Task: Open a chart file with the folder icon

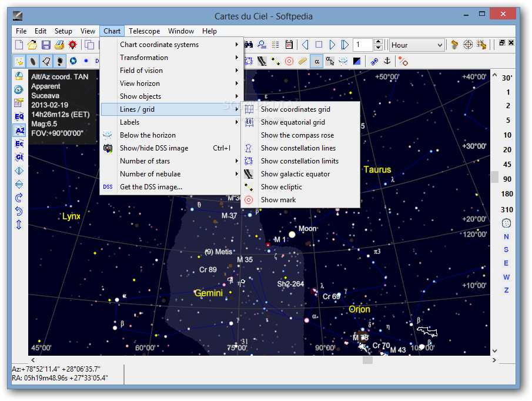Action: [32, 45]
